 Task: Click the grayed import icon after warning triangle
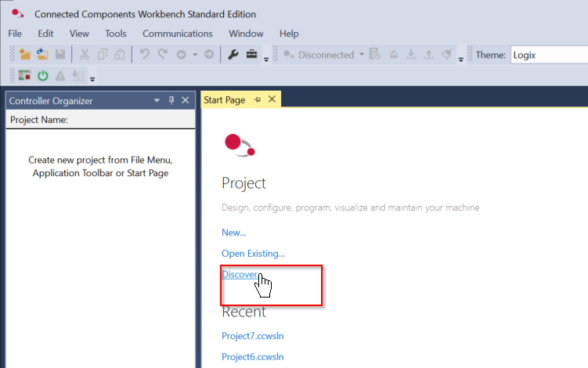[x=78, y=76]
